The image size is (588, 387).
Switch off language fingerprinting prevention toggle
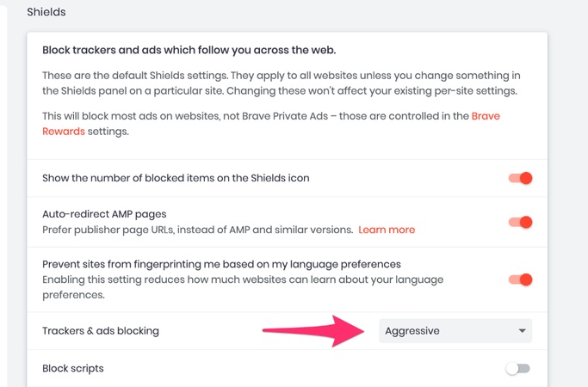(520, 279)
